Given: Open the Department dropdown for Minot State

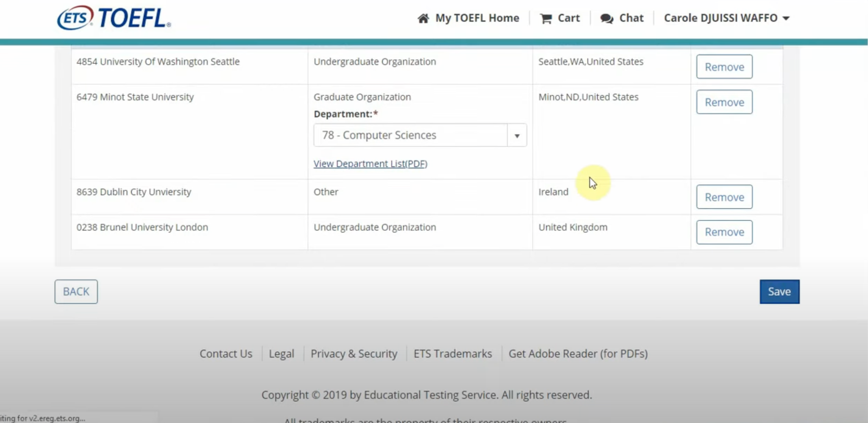Looking at the screenshot, I should point(410,135).
